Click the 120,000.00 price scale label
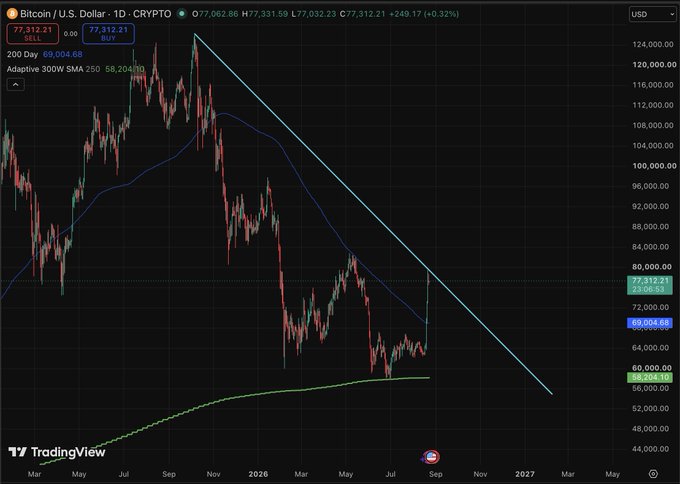 (x=654, y=65)
